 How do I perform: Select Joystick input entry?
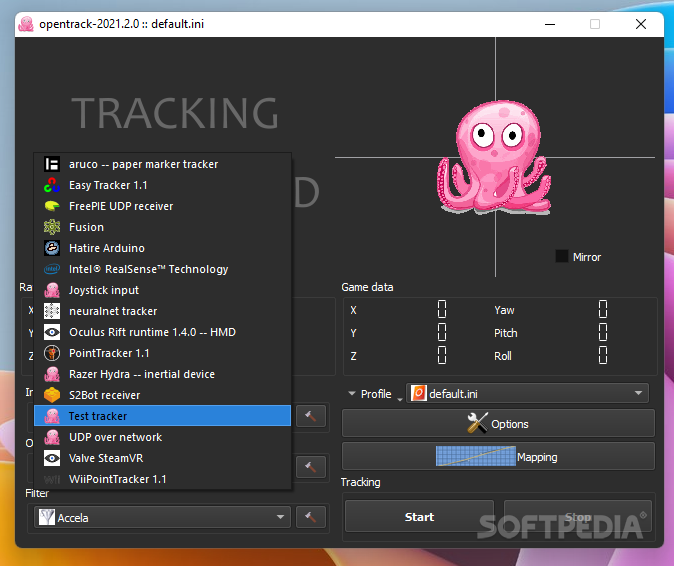coord(162,290)
